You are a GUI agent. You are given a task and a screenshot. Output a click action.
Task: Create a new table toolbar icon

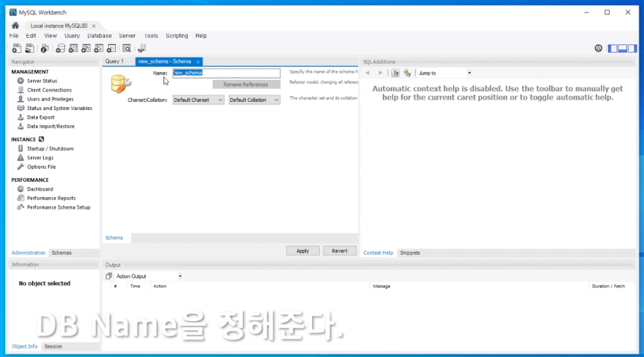coord(73,49)
